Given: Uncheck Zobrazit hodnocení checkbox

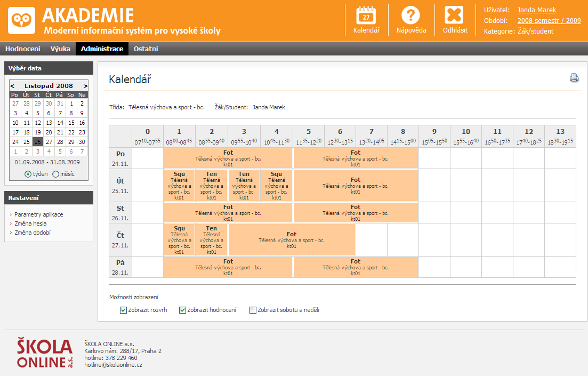Looking at the screenshot, I should point(182,310).
